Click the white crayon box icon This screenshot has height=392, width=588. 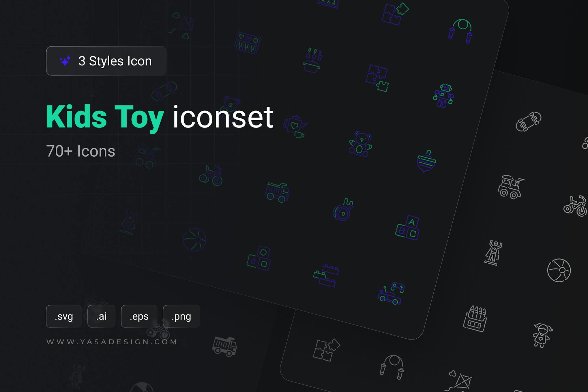(475, 319)
